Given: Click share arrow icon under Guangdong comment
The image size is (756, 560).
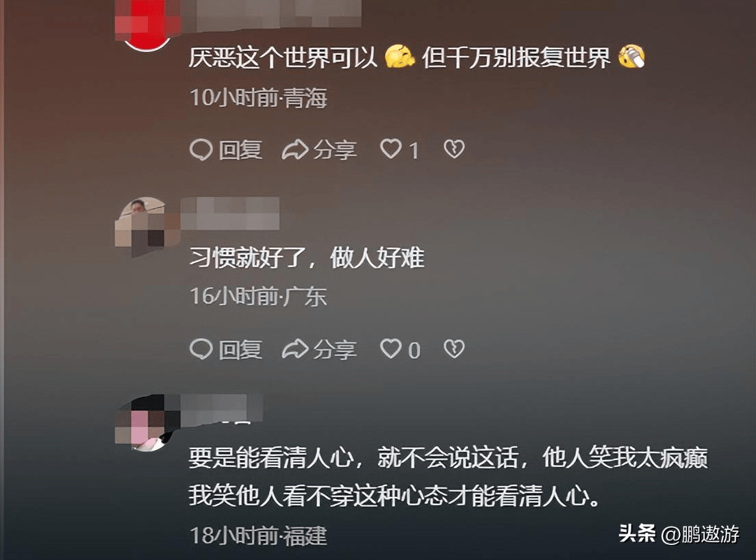Looking at the screenshot, I should point(295,349).
